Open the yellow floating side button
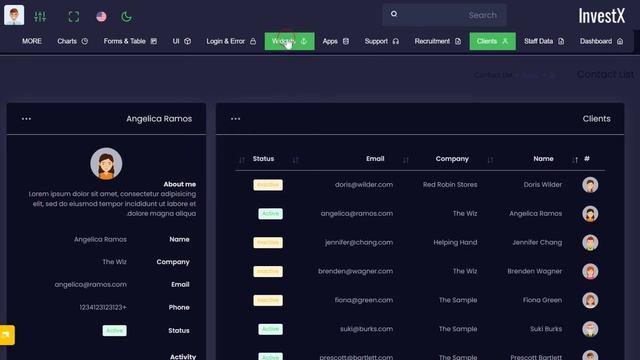This screenshot has height=360, width=640. tap(7, 335)
